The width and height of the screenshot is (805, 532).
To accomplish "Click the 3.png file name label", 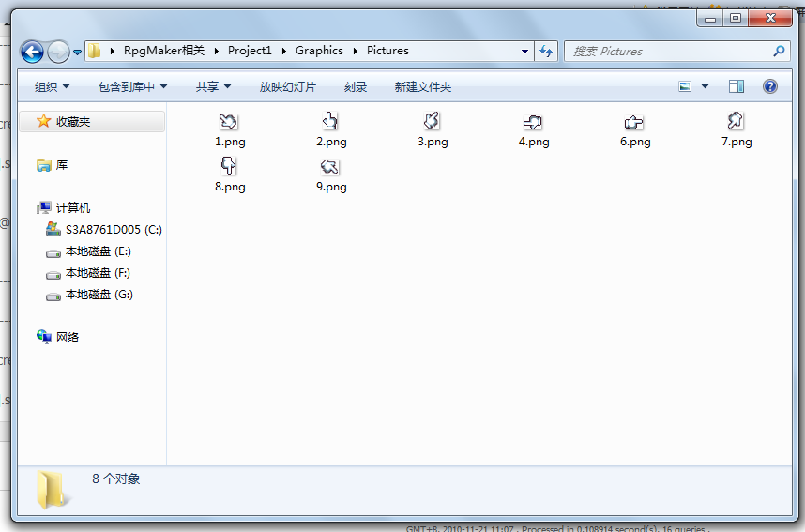I will (433, 142).
